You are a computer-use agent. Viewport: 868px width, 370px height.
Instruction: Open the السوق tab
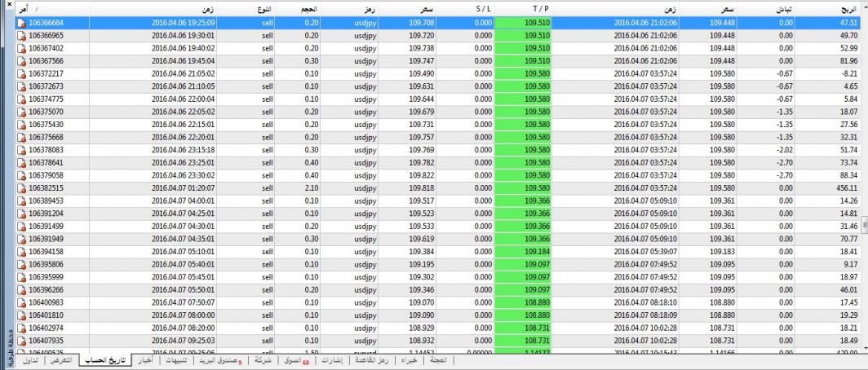299,360
